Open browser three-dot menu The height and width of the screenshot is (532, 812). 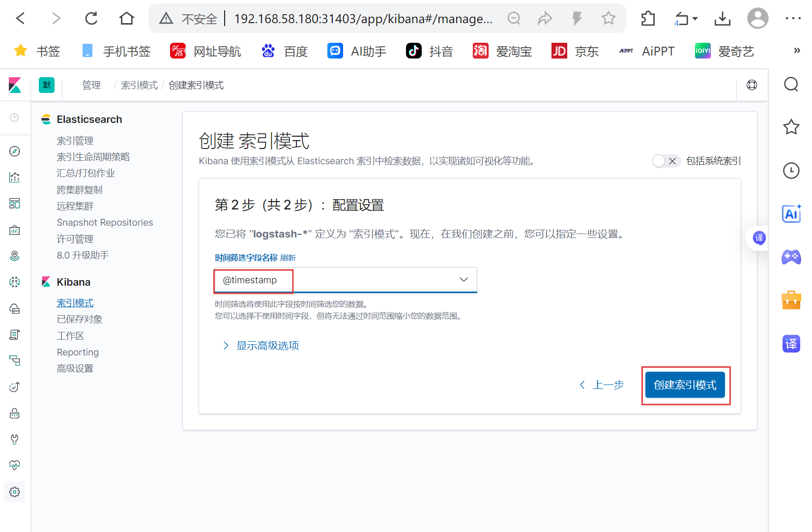793,19
